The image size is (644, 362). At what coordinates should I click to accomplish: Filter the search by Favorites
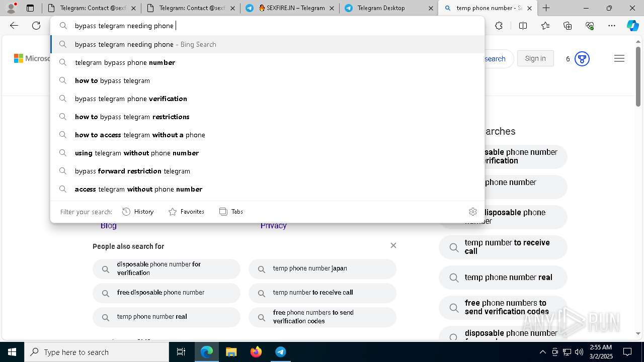click(186, 212)
